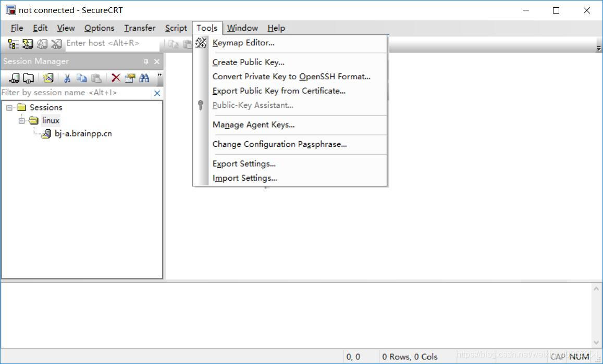
Task: Open the View menu
Action: click(x=66, y=28)
